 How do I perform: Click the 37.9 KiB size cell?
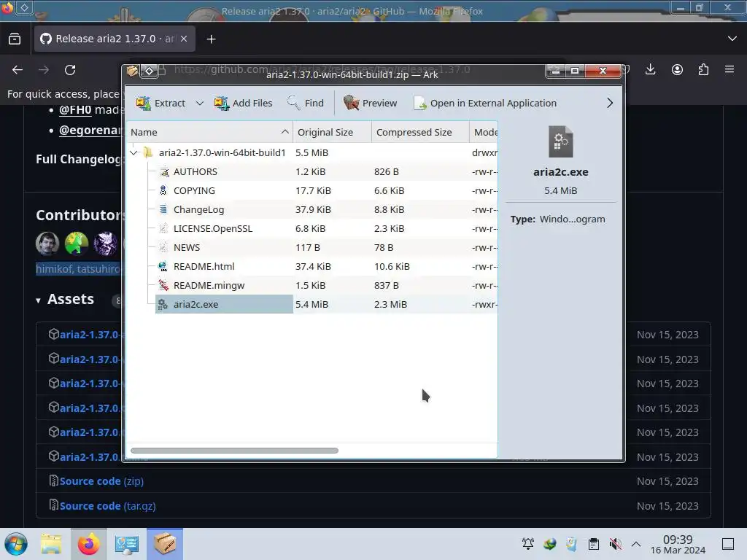click(x=313, y=209)
